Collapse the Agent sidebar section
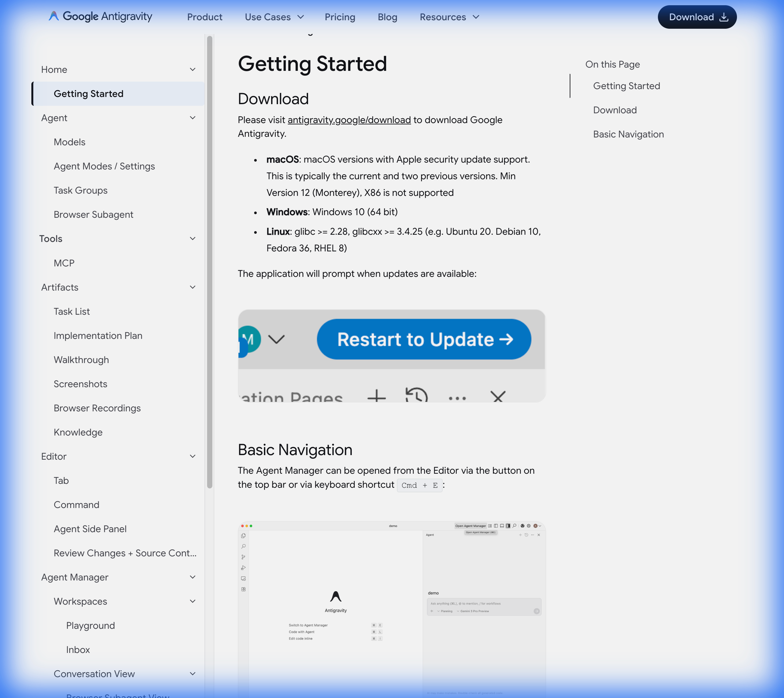This screenshot has height=698, width=784. pos(193,118)
